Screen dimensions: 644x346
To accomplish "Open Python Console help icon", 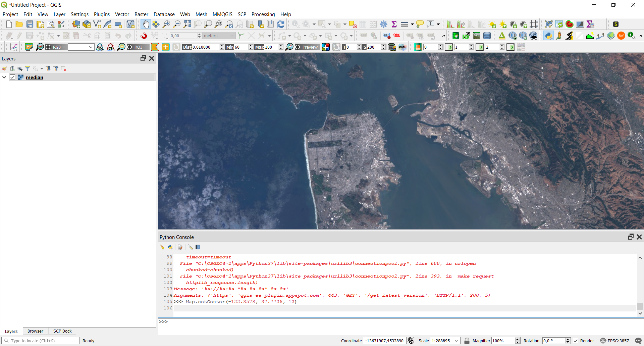I will [198, 247].
